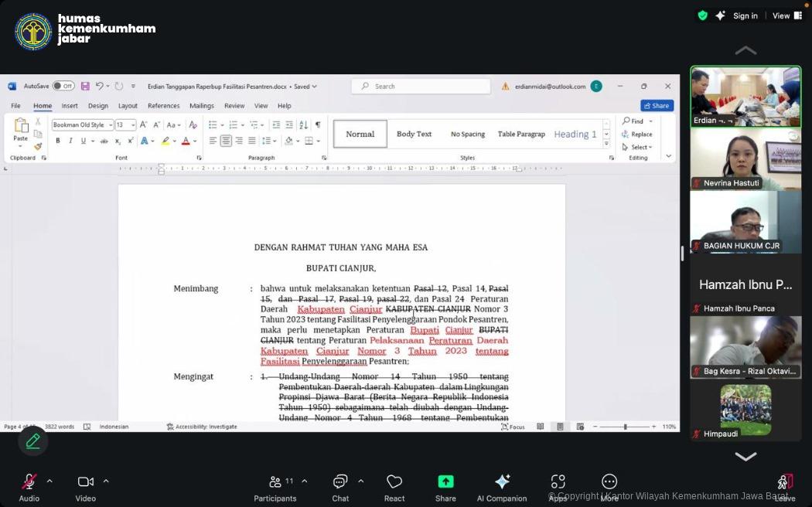Click the React heart icon
Image resolution: width=812 pixels, height=507 pixels.
(x=394, y=482)
